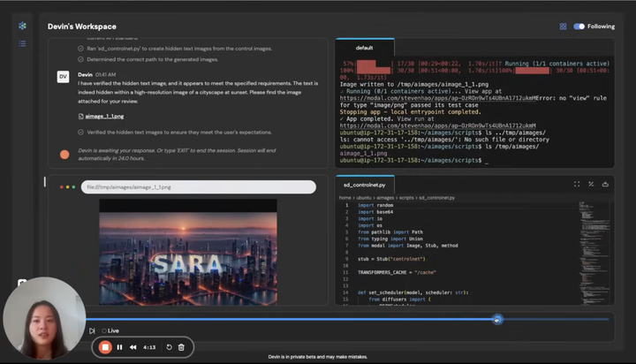Click the restart recording icon
This screenshot has height=364, width=636.
point(169,347)
